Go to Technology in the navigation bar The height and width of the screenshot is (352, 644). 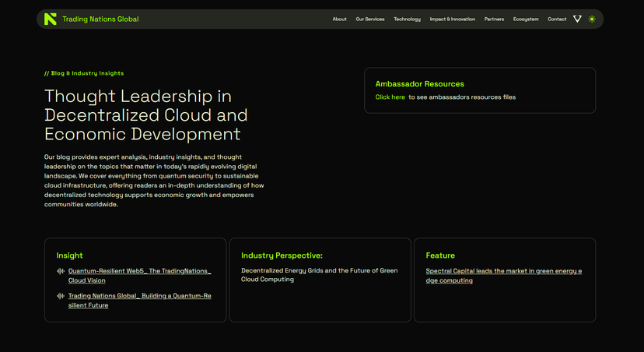(x=407, y=19)
